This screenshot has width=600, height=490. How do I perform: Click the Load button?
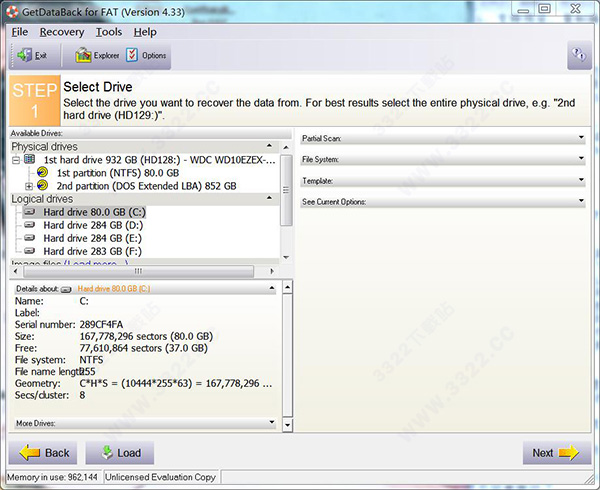pos(120,453)
